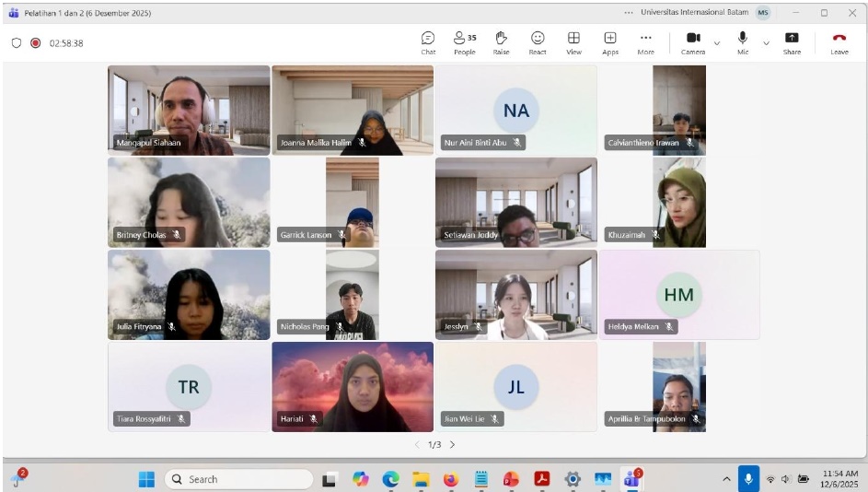
Task: Toggle the taskbar microphone indicator
Action: click(x=747, y=479)
